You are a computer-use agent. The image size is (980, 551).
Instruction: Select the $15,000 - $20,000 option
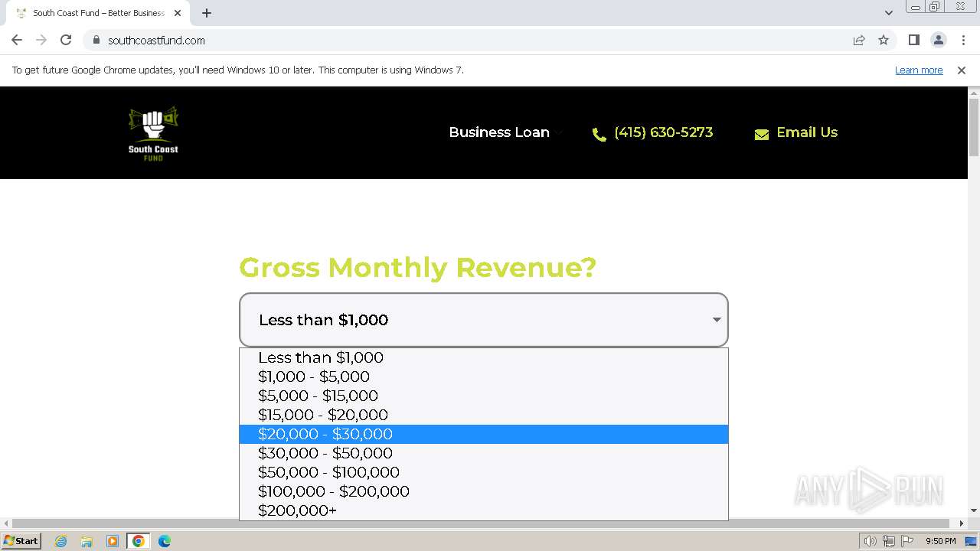pyautogui.click(x=484, y=415)
